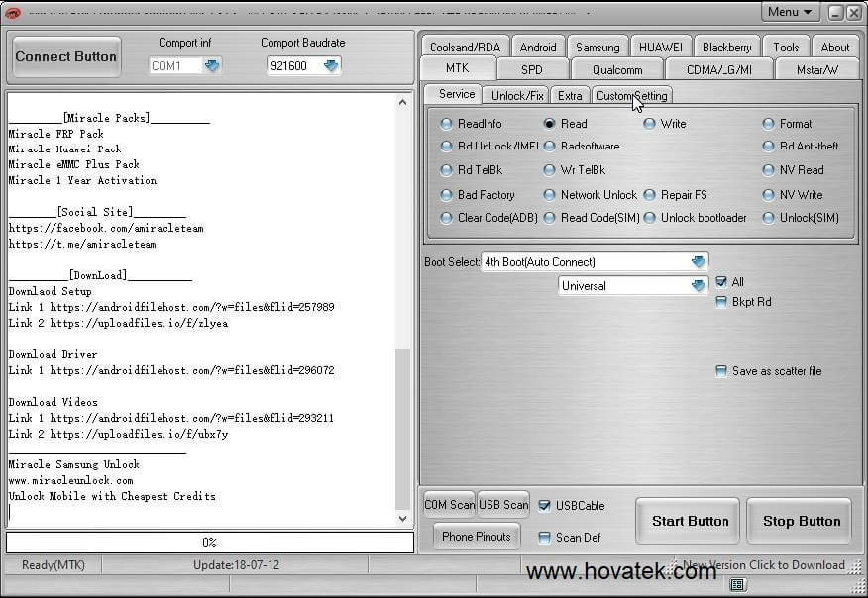Select the Network Unlock option

click(548, 194)
